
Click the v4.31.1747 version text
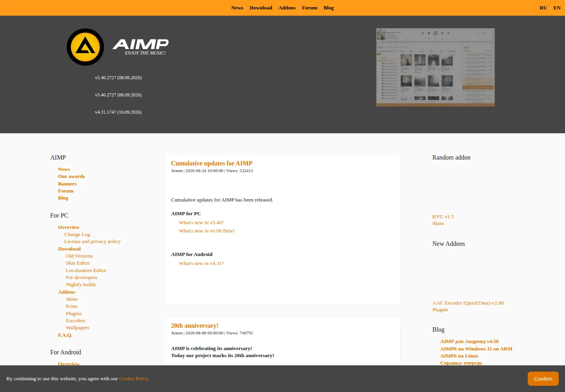pyautogui.click(x=118, y=112)
